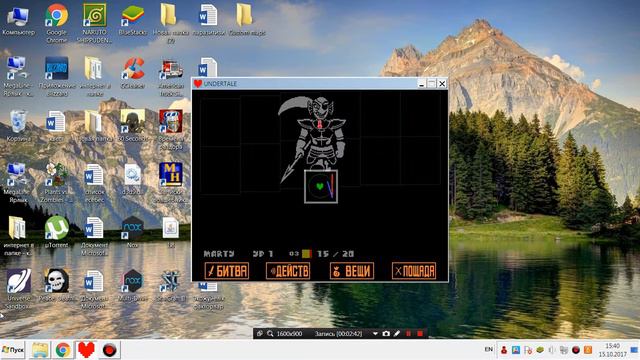The width and height of the screenshot is (640, 360).
Task: Open the Nox Multi-Drive desktop shortcut
Action: (133, 285)
